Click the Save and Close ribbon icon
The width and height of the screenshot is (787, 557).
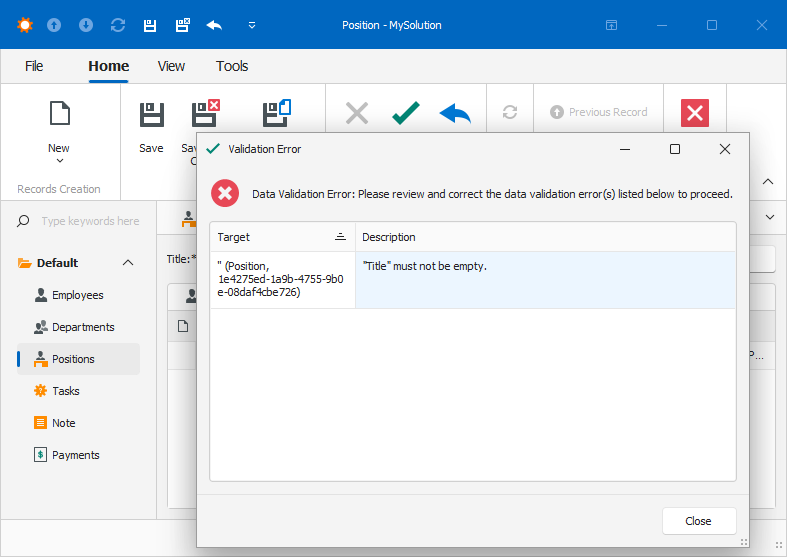point(205,113)
